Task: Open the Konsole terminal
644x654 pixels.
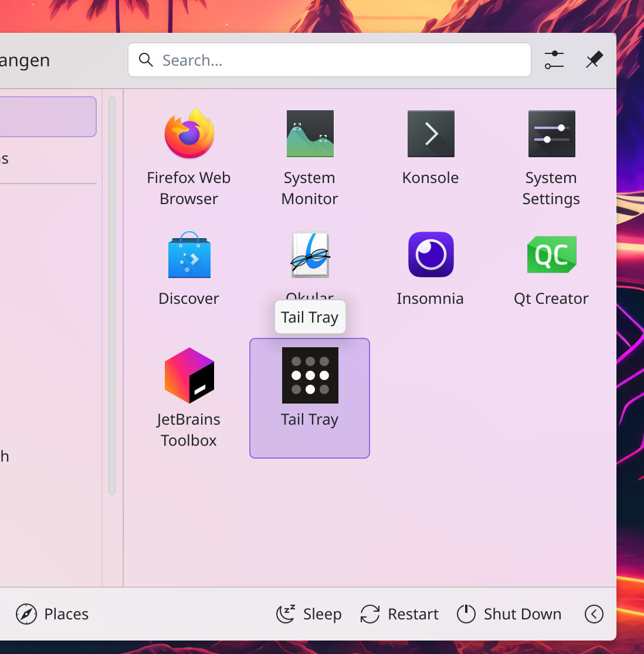Action: click(x=431, y=157)
